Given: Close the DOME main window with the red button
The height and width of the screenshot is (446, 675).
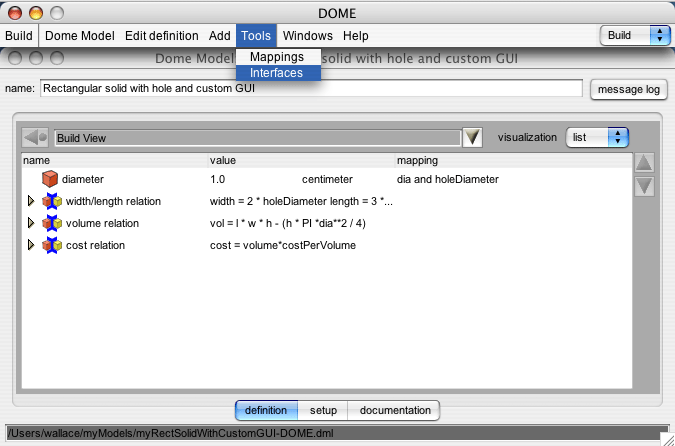Looking at the screenshot, I should tap(15, 13).
